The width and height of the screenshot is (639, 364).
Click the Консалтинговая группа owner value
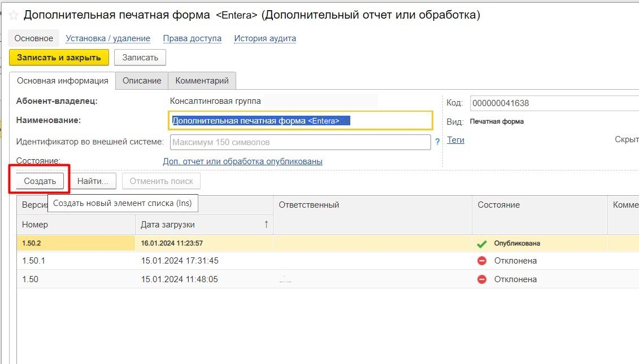point(215,101)
